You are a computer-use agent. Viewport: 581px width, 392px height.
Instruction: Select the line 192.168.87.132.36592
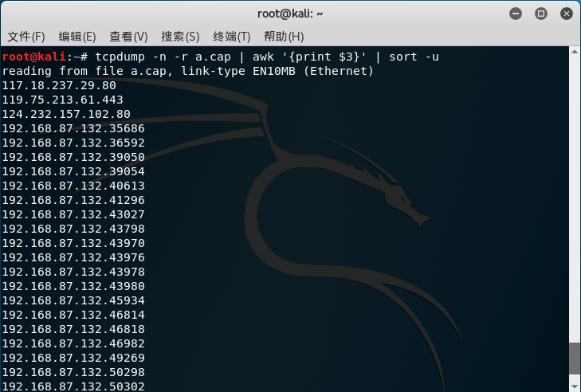[73, 143]
